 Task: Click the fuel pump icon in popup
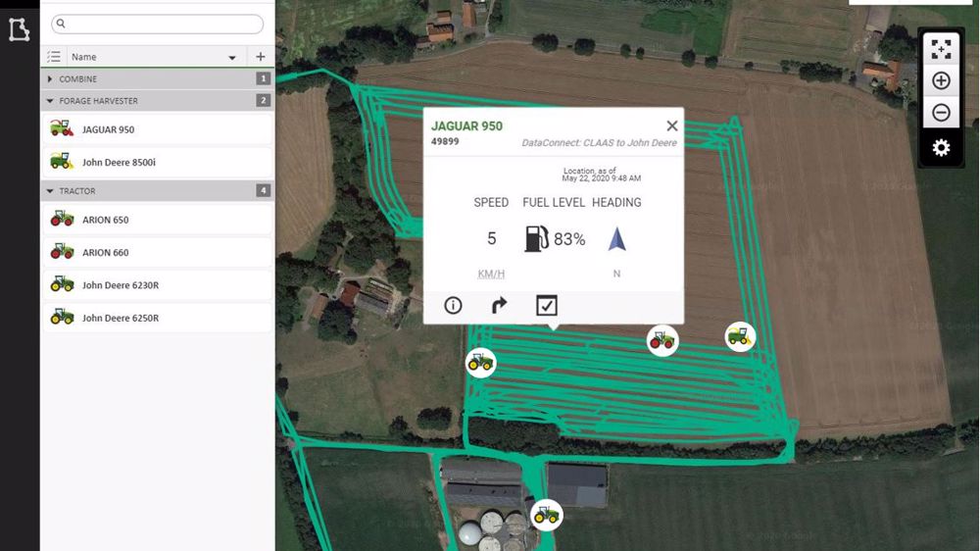tap(536, 238)
